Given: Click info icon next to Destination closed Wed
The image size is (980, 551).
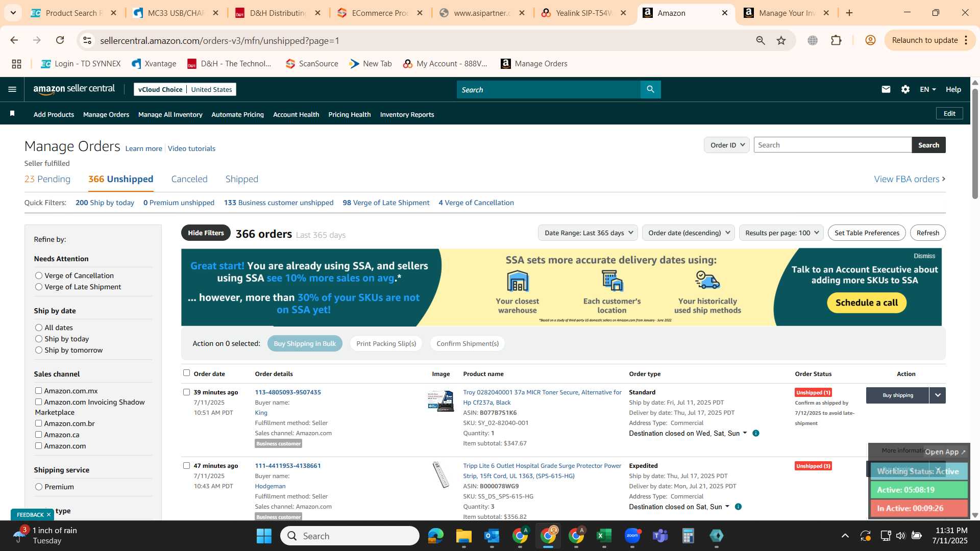Looking at the screenshot, I should [x=756, y=433].
